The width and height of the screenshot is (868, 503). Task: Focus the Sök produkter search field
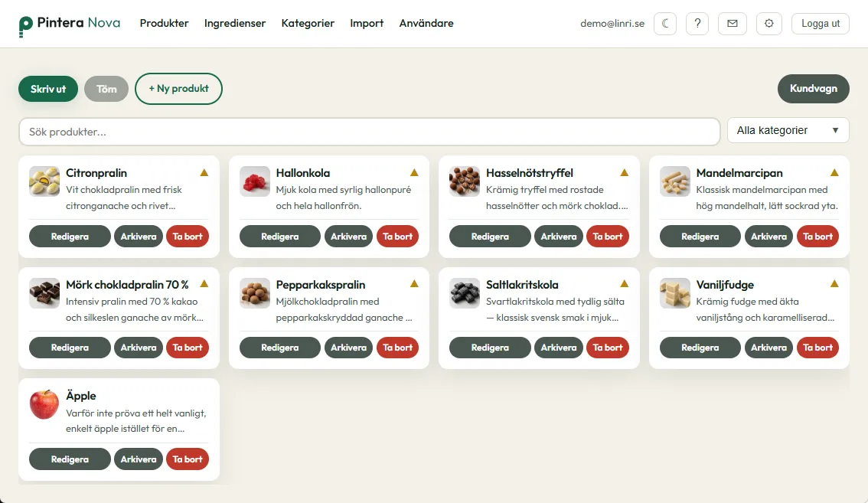click(x=369, y=132)
